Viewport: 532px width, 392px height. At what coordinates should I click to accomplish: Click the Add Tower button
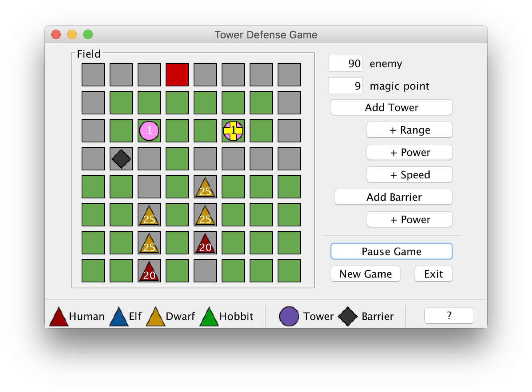(391, 107)
